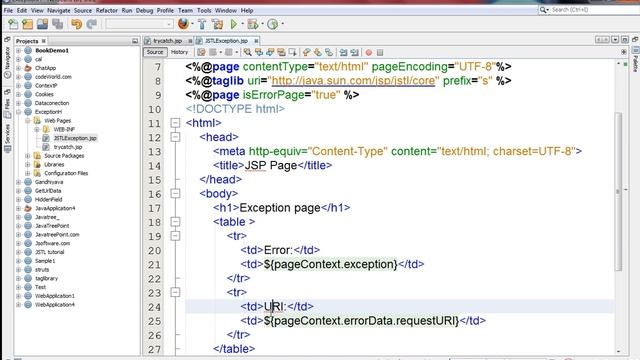This screenshot has height=360, width=640.
Task: Open the Window menu
Action: pyautogui.click(x=226, y=10)
